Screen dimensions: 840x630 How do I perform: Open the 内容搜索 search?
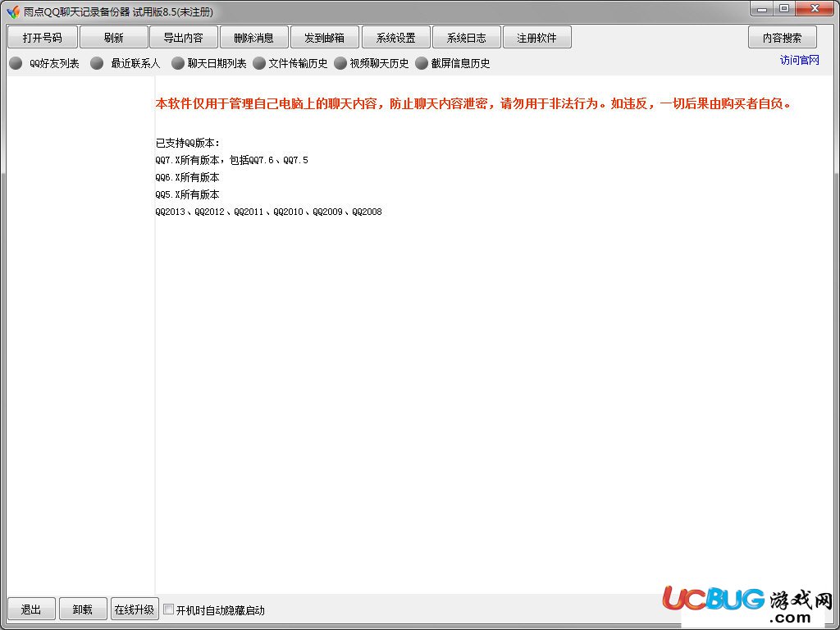click(x=783, y=38)
